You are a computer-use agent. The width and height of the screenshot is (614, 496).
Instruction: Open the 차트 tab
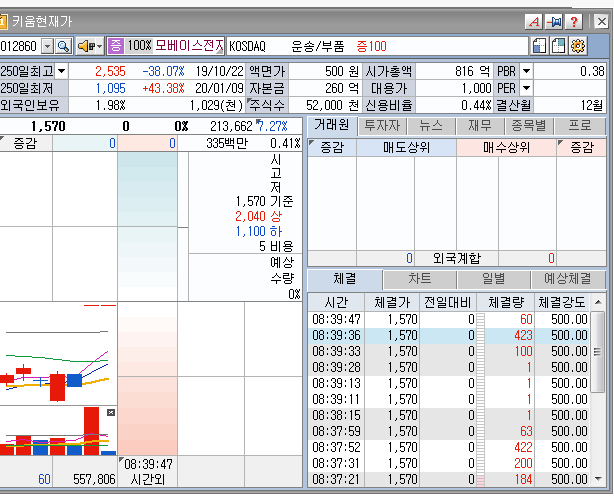[x=420, y=279]
